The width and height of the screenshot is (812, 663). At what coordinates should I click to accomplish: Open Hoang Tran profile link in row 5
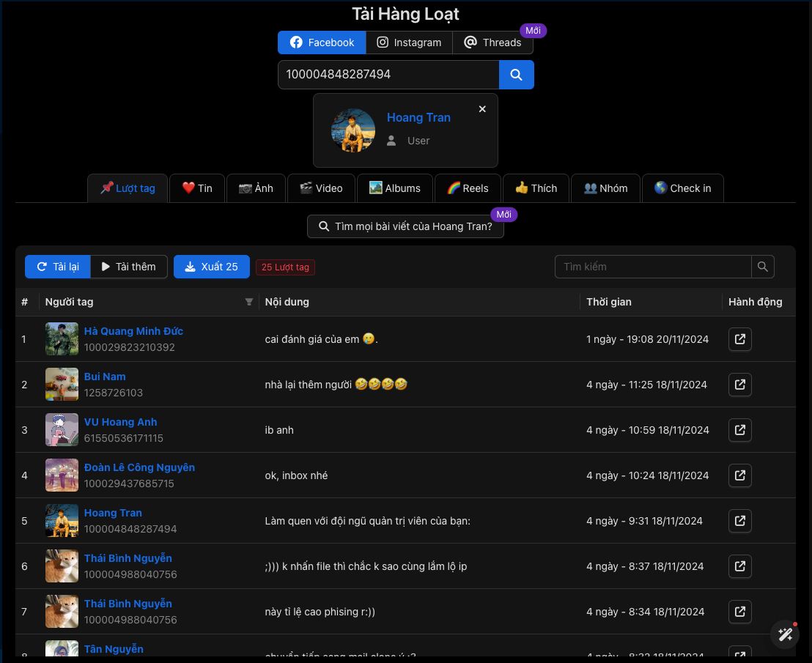pyautogui.click(x=113, y=513)
